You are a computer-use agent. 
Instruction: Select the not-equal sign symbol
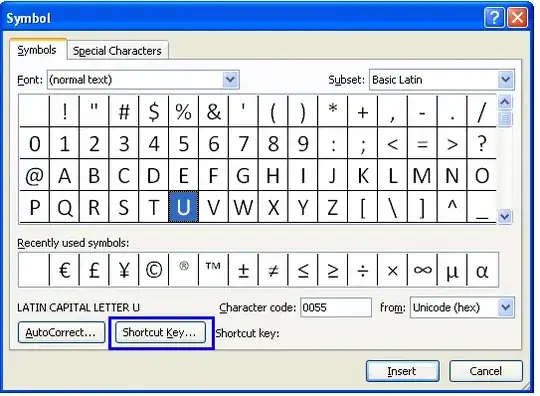click(x=273, y=270)
